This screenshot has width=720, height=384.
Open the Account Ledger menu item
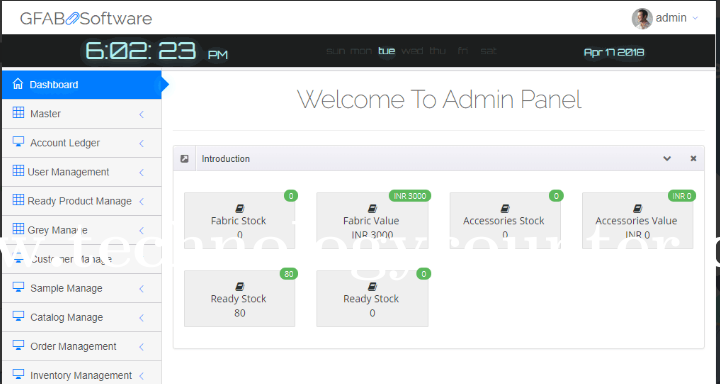(x=82, y=143)
